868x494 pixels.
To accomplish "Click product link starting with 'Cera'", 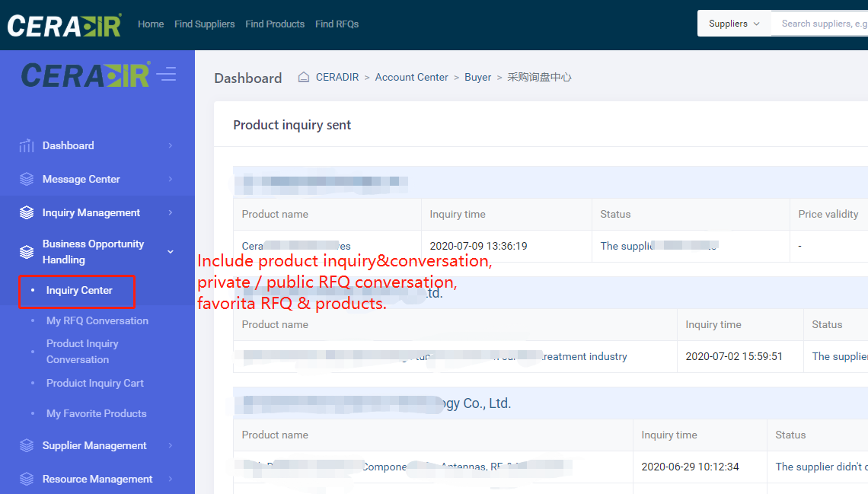I will tap(296, 246).
